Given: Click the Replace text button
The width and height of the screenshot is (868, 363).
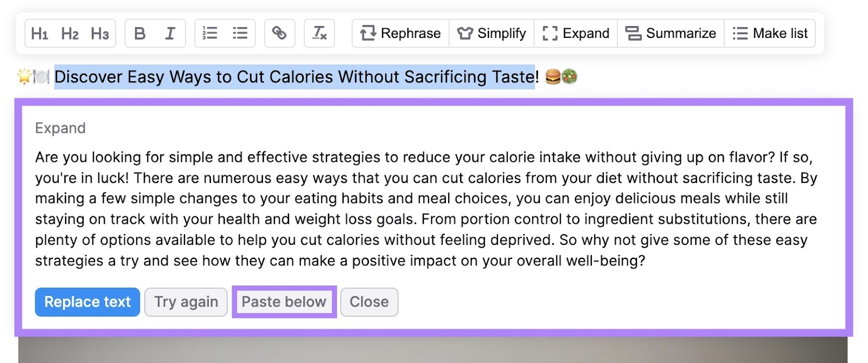Looking at the screenshot, I should [87, 302].
